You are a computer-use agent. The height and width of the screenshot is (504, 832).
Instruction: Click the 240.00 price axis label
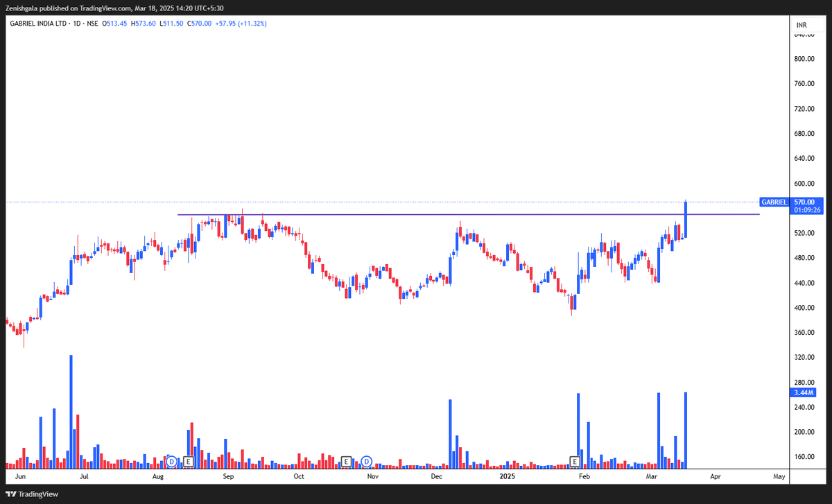pos(804,408)
